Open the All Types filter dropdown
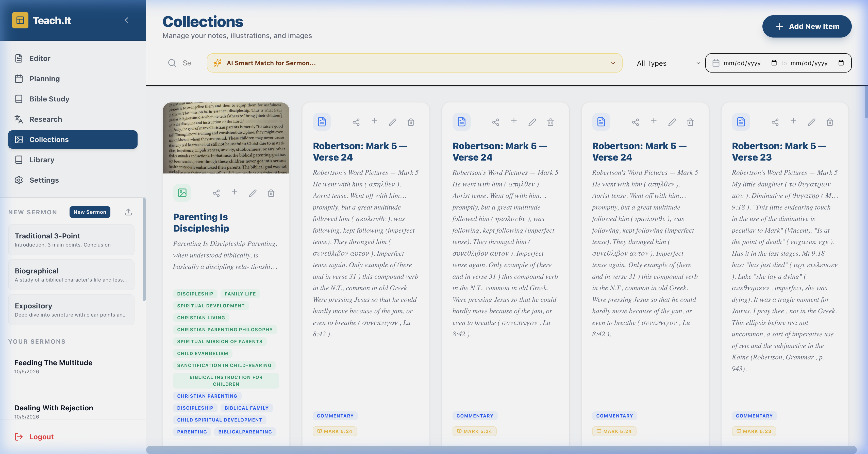Viewport: 868px width, 454px height. click(669, 63)
